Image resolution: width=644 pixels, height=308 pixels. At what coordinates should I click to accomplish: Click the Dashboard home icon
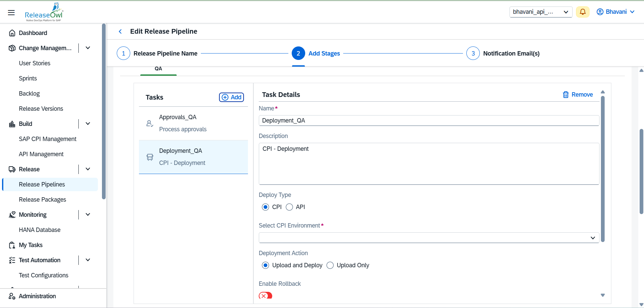point(12,33)
